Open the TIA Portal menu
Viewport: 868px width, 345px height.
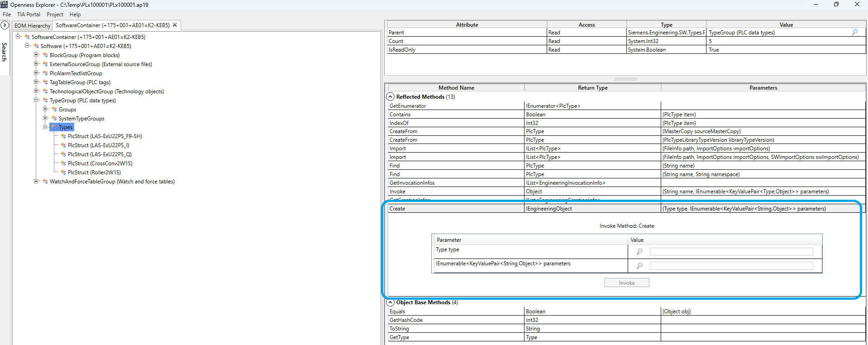point(29,14)
